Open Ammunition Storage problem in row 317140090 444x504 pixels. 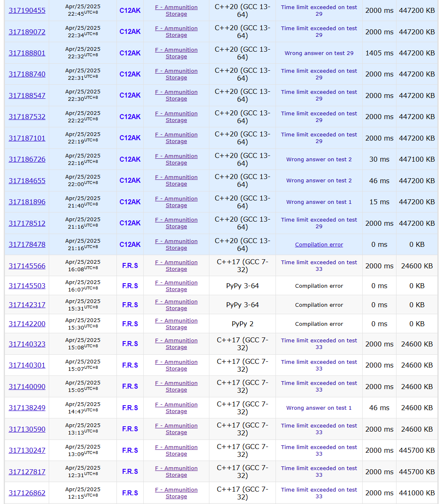pos(176,387)
